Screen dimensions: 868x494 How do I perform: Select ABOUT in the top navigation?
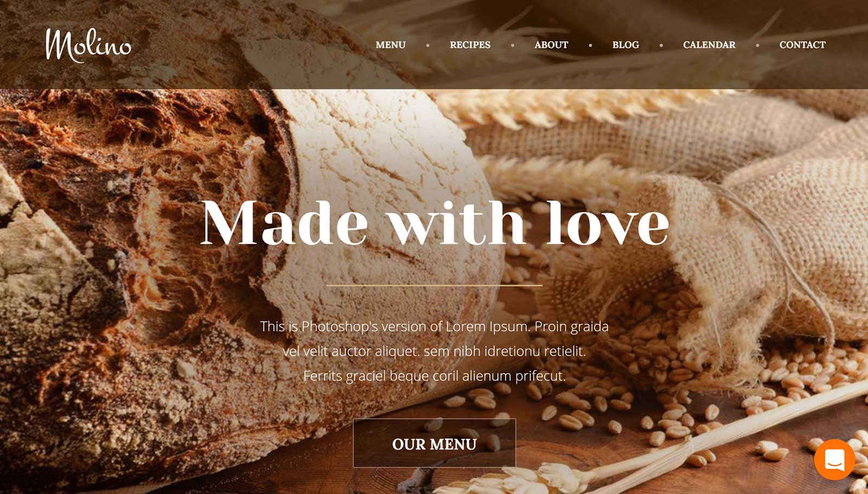pos(551,45)
